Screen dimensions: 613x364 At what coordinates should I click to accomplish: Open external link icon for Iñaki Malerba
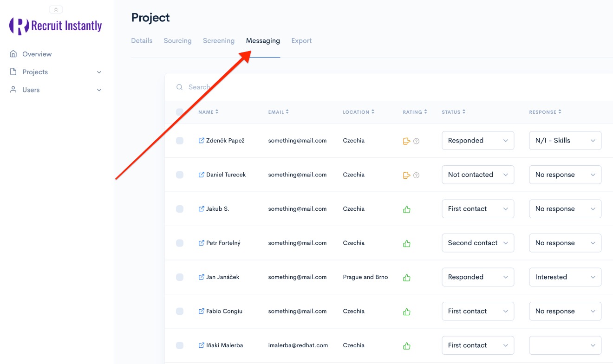coord(201,345)
